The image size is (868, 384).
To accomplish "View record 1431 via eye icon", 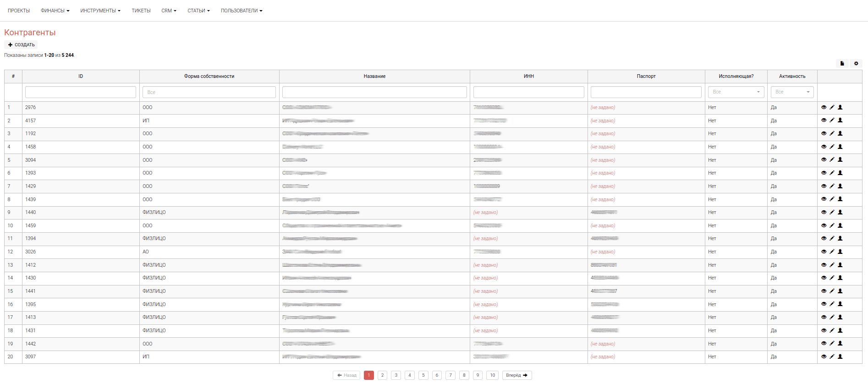I will tap(824, 330).
